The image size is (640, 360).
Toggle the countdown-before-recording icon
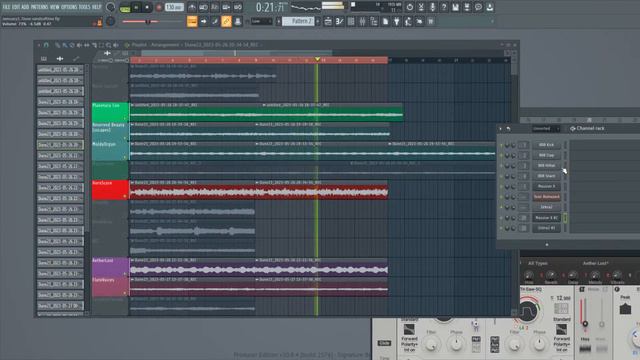(x=215, y=7)
